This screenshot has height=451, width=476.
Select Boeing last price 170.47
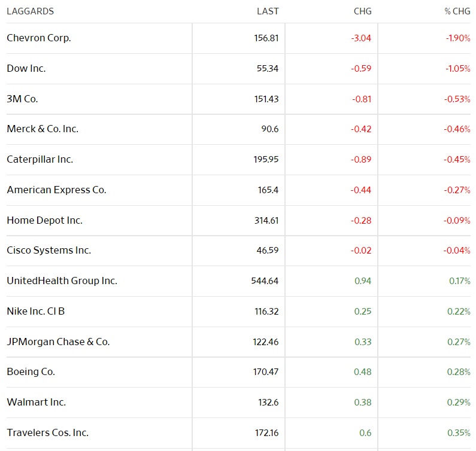click(x=266, y=372)
